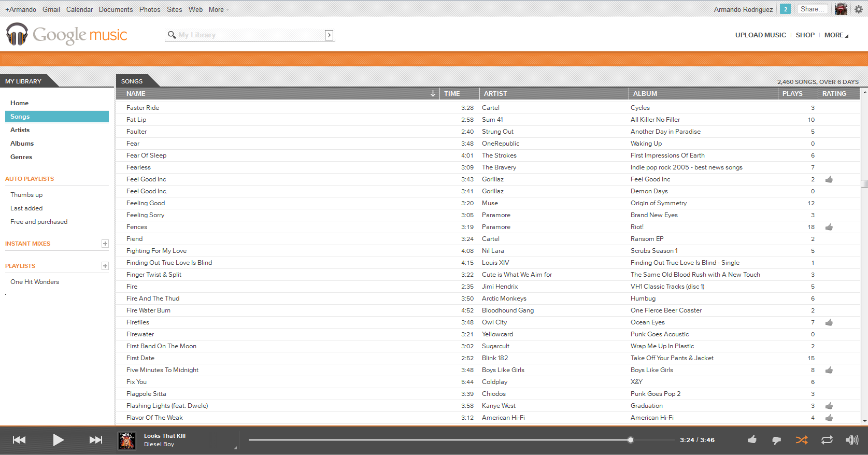Open Documents from the Google bar
Image resolution: width=868 pixels, height=455 pixels.
click(x=116, y=9)
